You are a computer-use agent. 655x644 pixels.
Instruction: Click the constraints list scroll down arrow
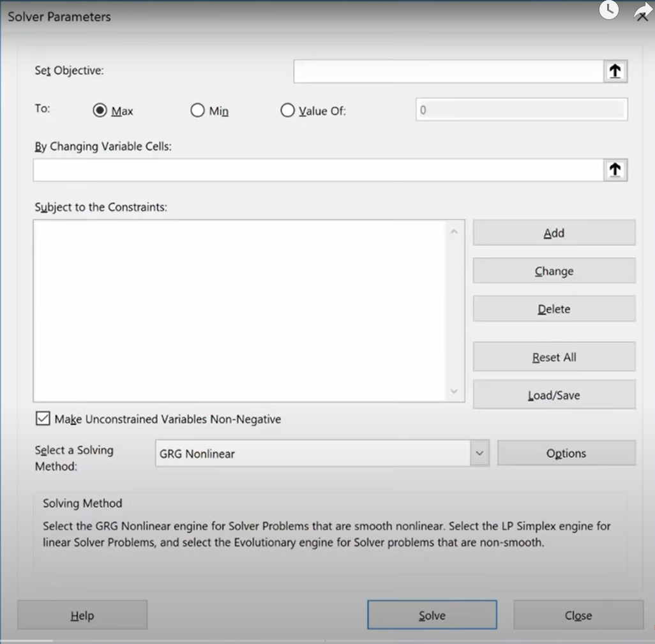click(x=454, y=391)
